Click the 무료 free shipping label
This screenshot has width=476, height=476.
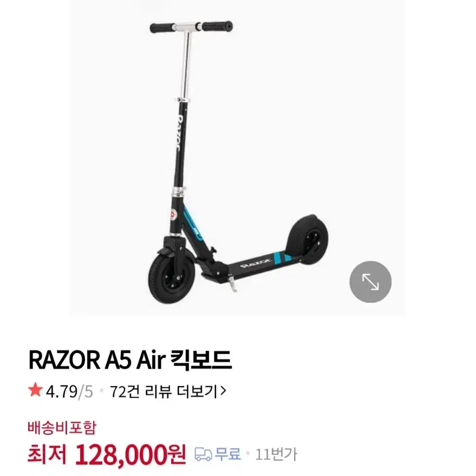[228, 454]
